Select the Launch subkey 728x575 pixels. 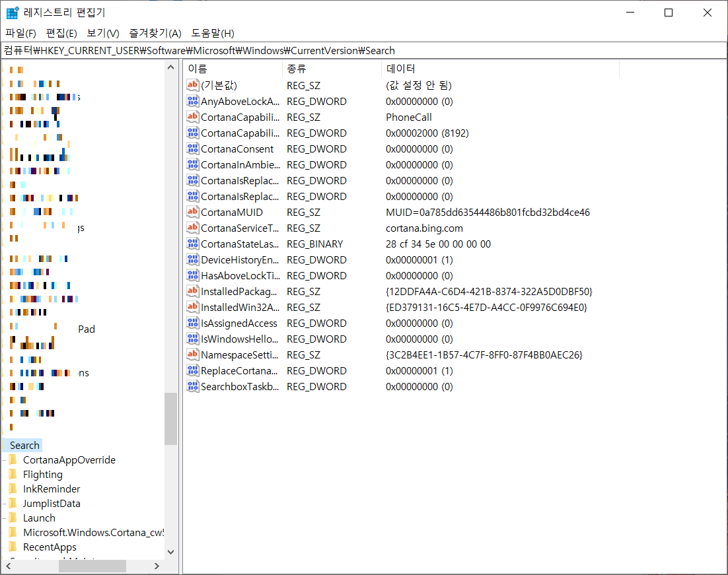(x=39, y=518)
